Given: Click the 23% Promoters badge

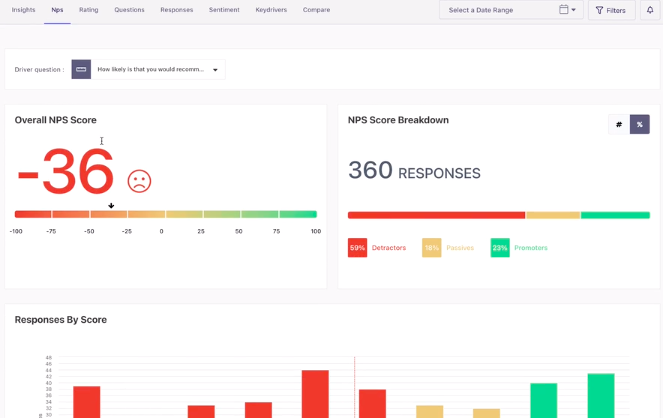Looking at the screenshot, I should (500, 248).
